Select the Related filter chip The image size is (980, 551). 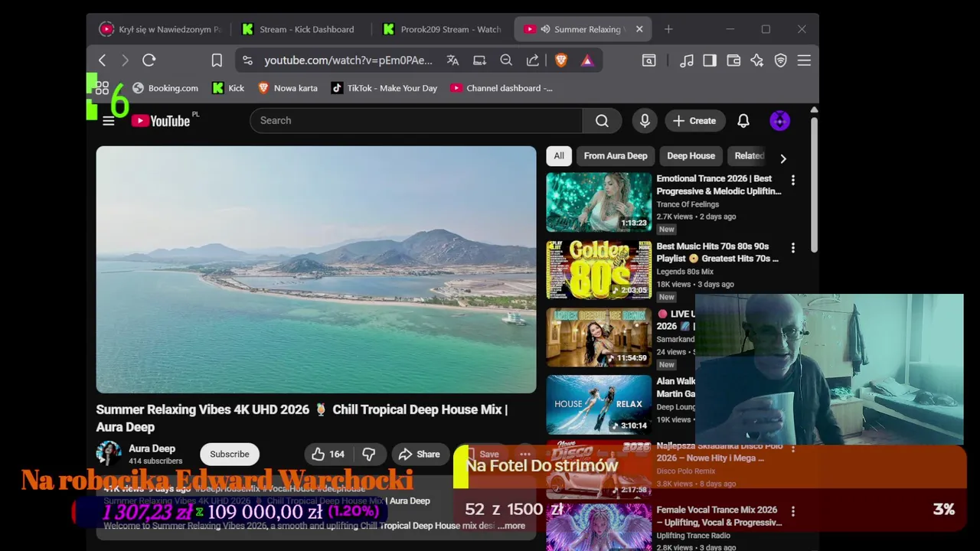pyautogui.click(x=748, y=156)
